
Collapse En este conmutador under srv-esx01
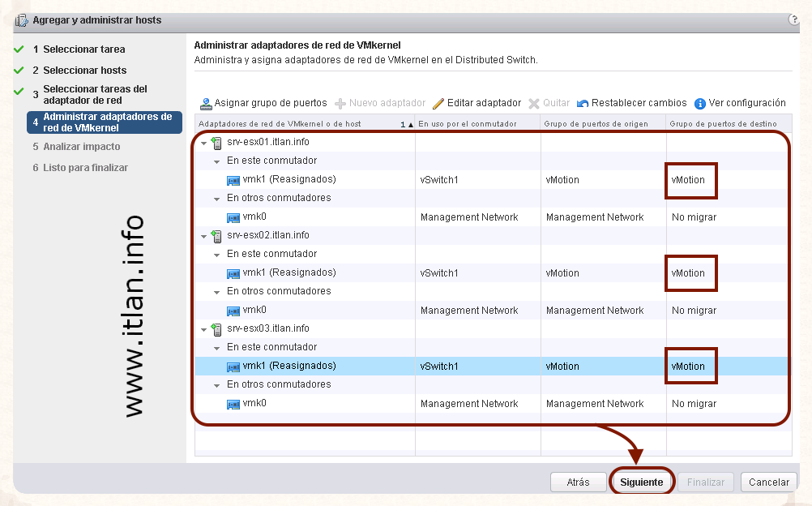pos(217,161)
